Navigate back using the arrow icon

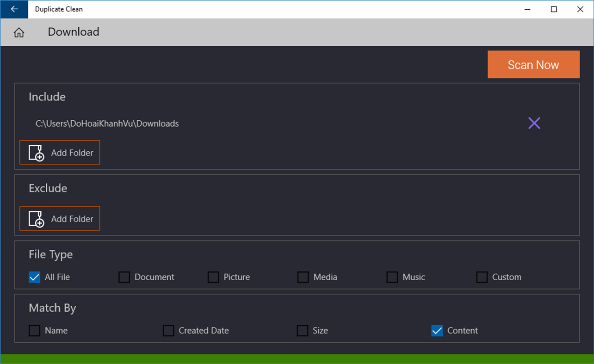pyautogui.click(x=14, y=9)
